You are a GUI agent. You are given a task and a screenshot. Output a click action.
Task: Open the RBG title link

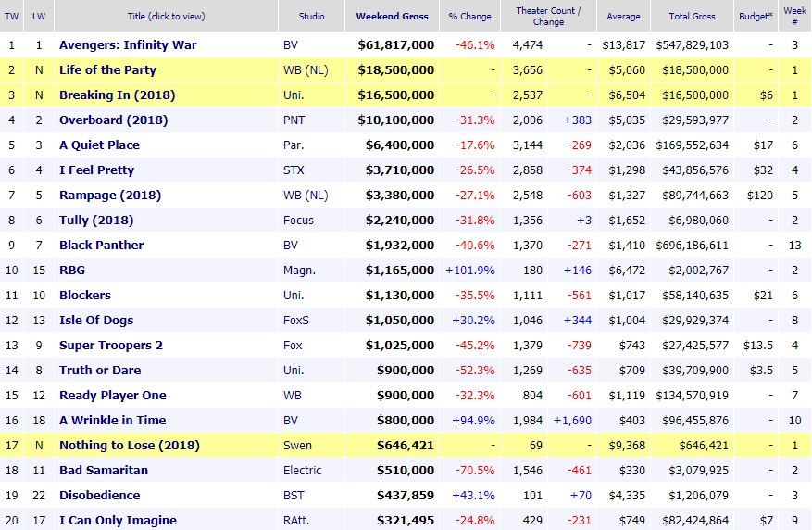[x=72, y=270]
